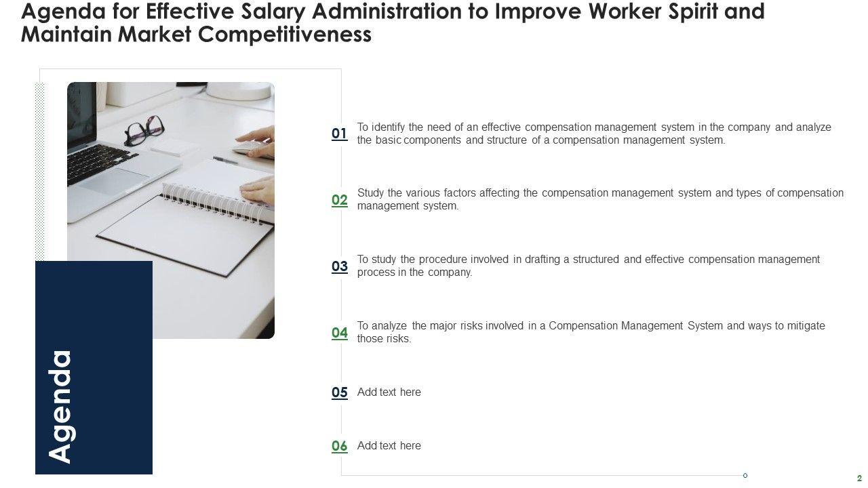Screen dimensions: 868x488
Task: Click the small circle marker at the bottom line end
Action: click(745, 476)
